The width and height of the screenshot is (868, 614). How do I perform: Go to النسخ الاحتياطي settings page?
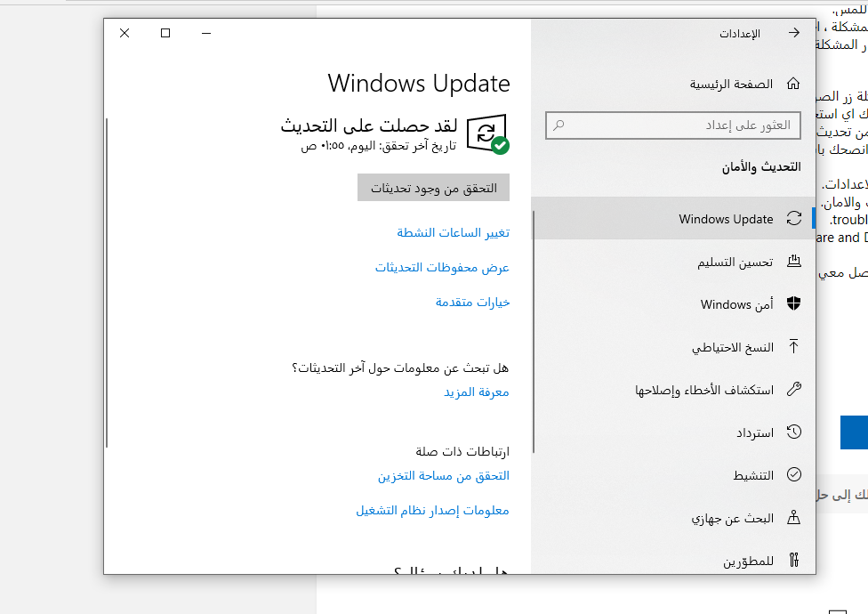pos(674,347)
